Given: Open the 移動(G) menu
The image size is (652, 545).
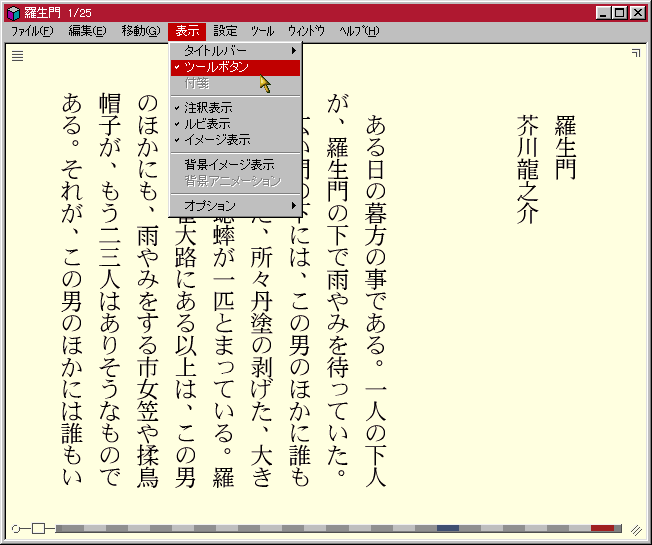Looking at the screenshot, I should coord(140,31).
